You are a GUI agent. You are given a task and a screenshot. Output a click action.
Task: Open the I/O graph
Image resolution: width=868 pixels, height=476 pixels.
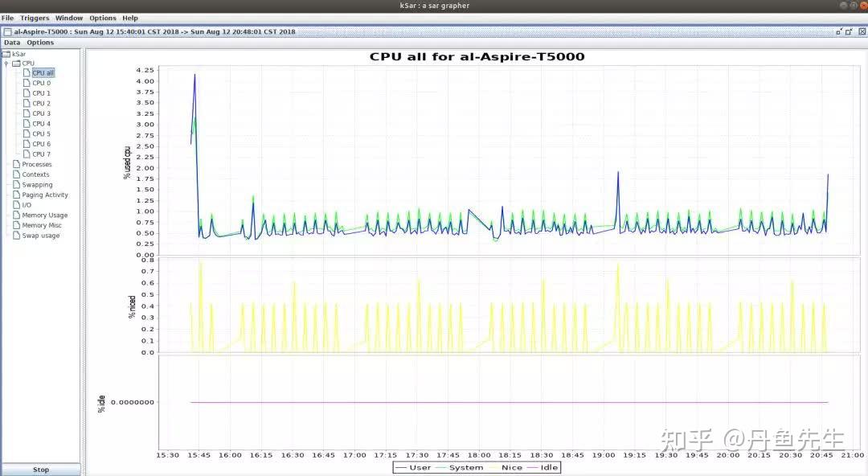click(x=27, y=205)
